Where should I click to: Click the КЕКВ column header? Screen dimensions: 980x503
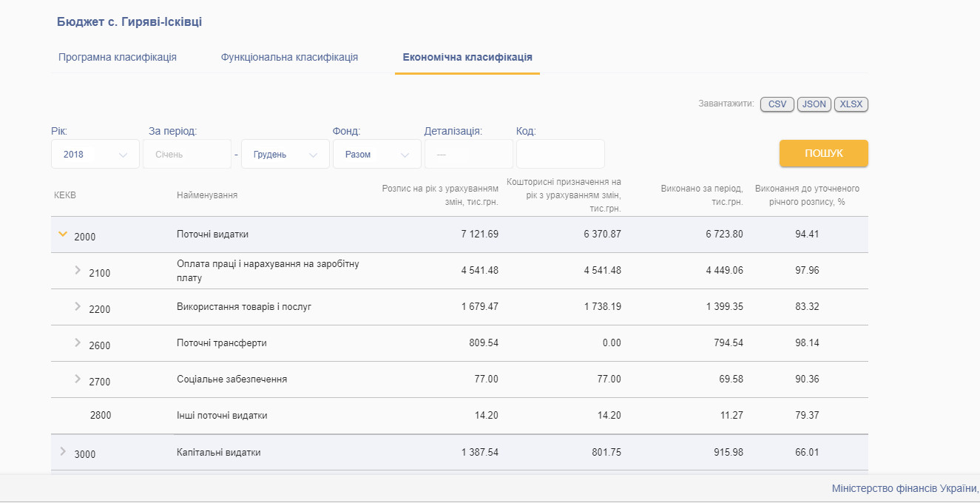(x=65, y=195)
